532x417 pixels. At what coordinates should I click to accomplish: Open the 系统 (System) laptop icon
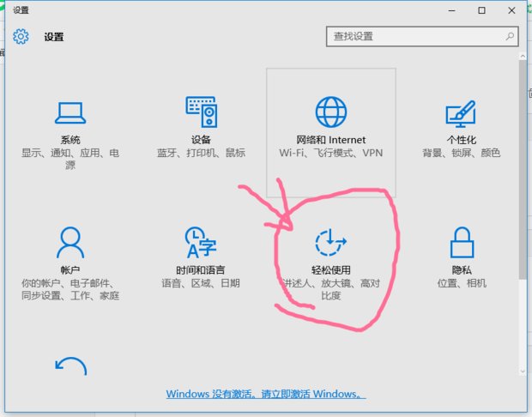tap(70, 113)
